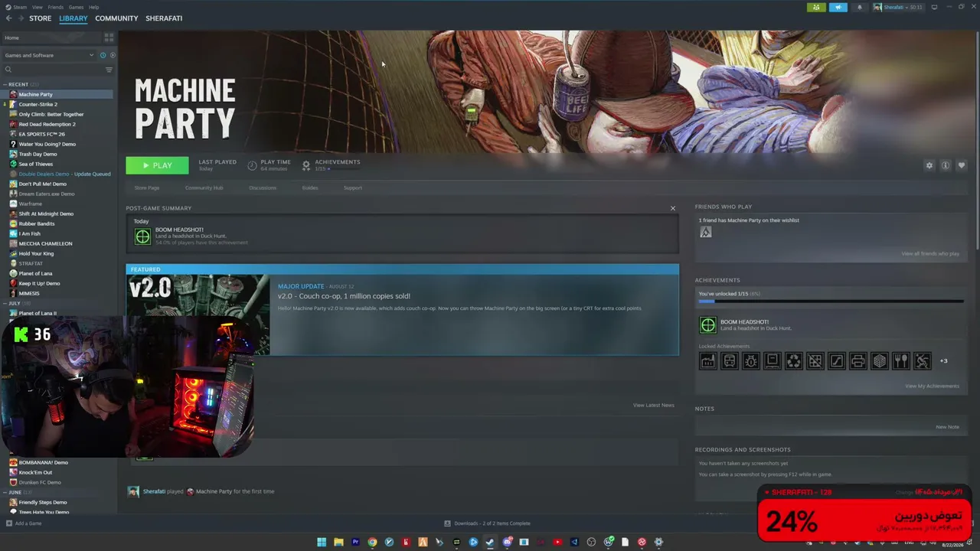Click the BOOM HEADSHOT! icon in Achievements panel
Image resolution: width=980 pixels, height=551 pixels.
pyautogui.click(x=708, y=325)
